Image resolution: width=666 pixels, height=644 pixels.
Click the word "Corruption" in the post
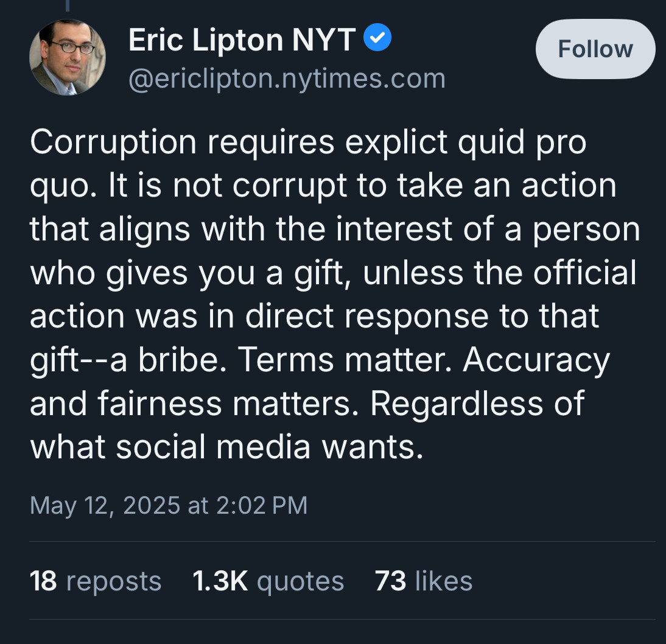[113, 142]
